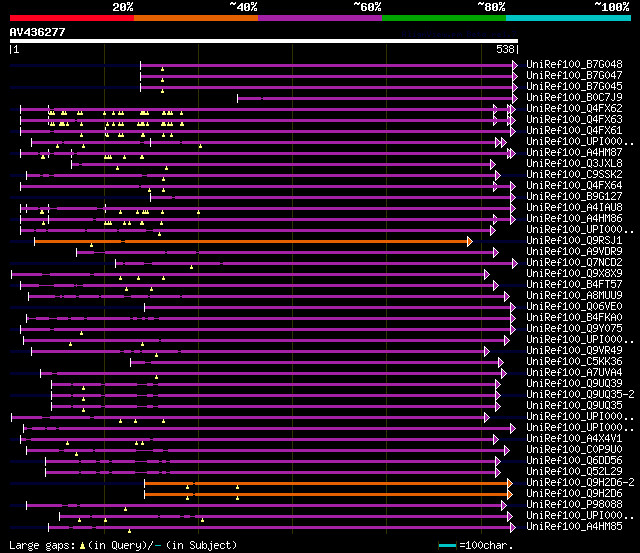View the UniRef100_Q9X8X9 hit label

pos(574,274)
